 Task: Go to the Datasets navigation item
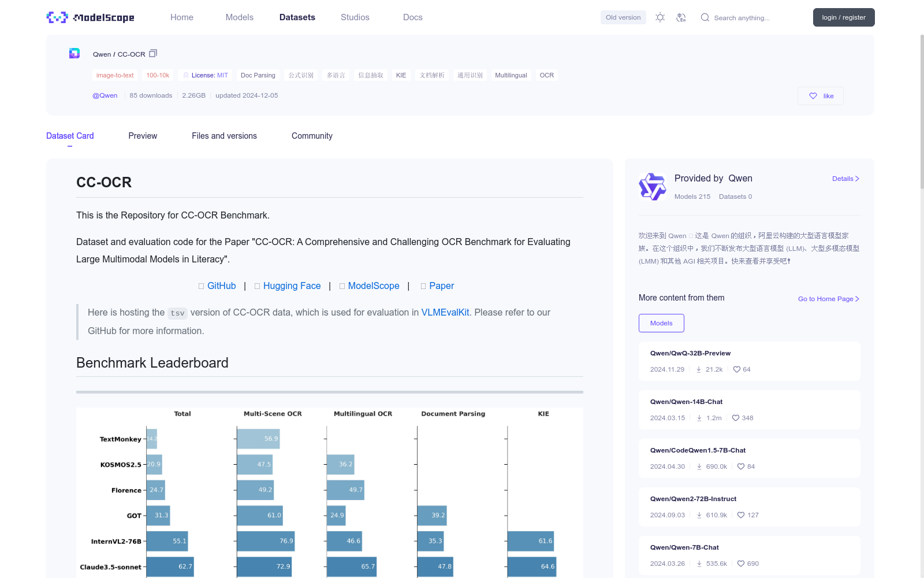(x=297, y=17)
